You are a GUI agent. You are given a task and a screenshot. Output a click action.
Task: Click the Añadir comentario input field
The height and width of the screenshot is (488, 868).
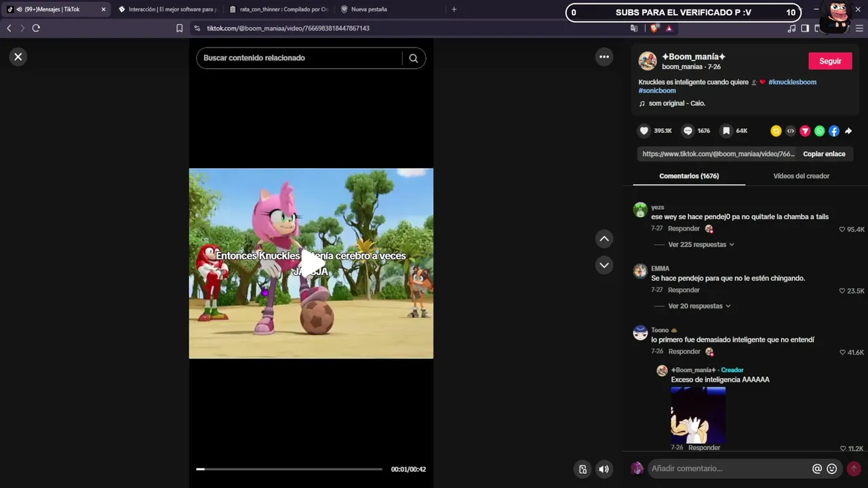tap(729, 468)
